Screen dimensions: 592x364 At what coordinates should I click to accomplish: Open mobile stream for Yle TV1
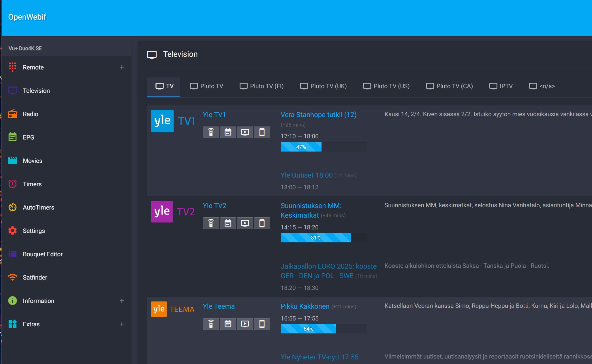click(x=262, y=132)
